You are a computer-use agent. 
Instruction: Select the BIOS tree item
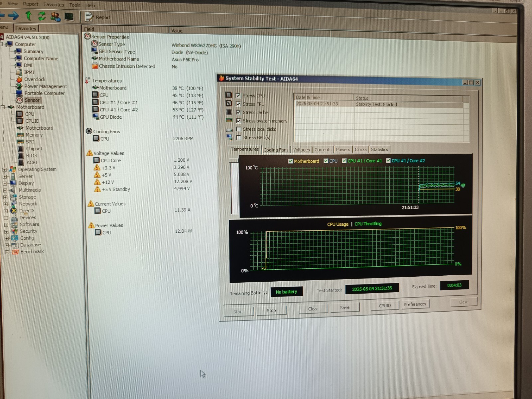click(32, 156)
